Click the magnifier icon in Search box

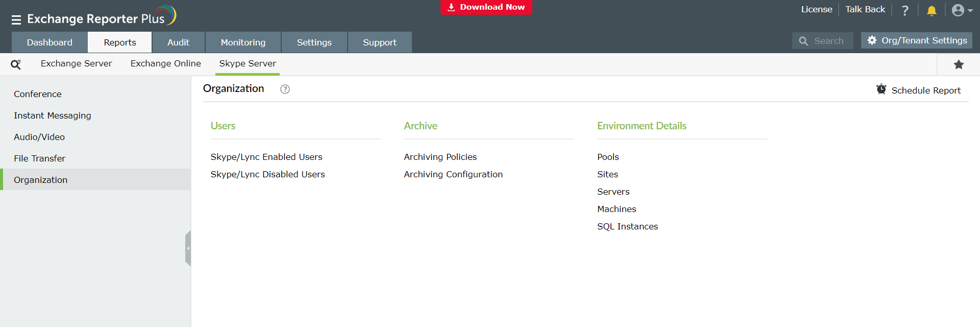[803, 41]
